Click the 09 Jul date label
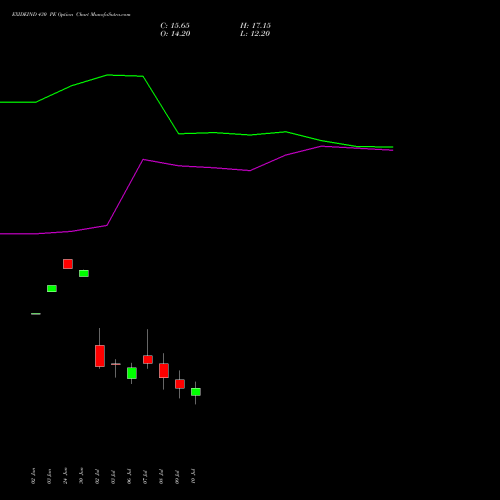500x500 pixels. click(177, 476)
